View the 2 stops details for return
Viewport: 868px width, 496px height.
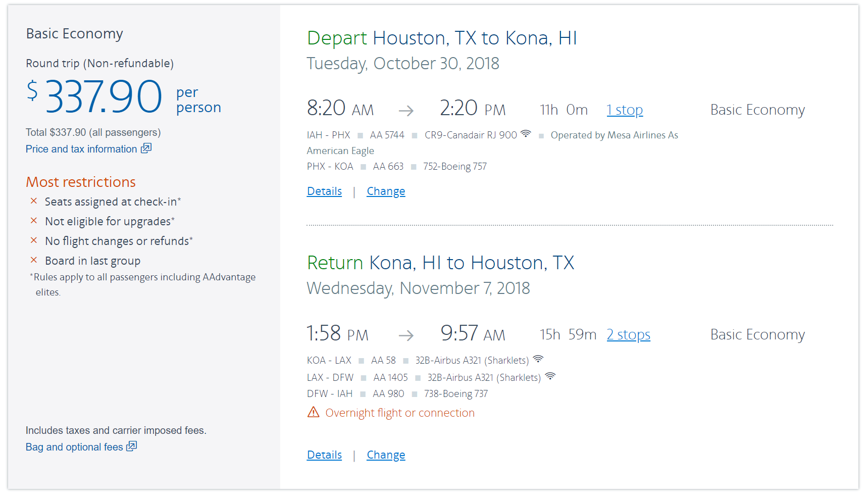tap(628, 335)
